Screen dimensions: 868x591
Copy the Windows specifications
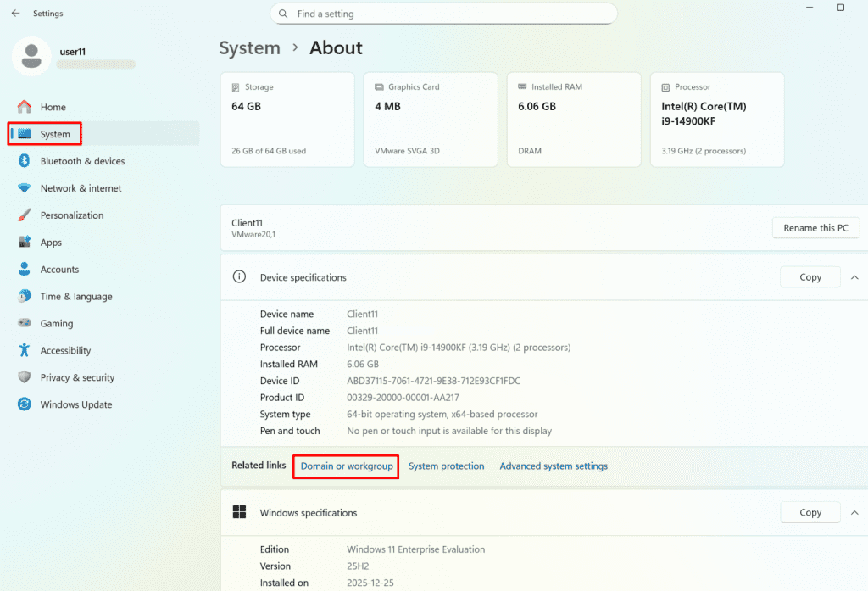[x=810, y=512]
